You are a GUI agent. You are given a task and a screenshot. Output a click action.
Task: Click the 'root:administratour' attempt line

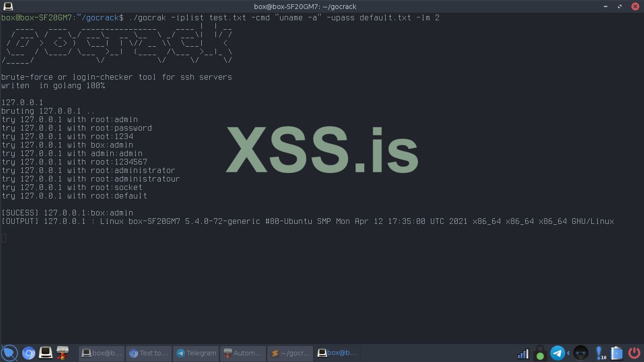[x=91, y=179]
